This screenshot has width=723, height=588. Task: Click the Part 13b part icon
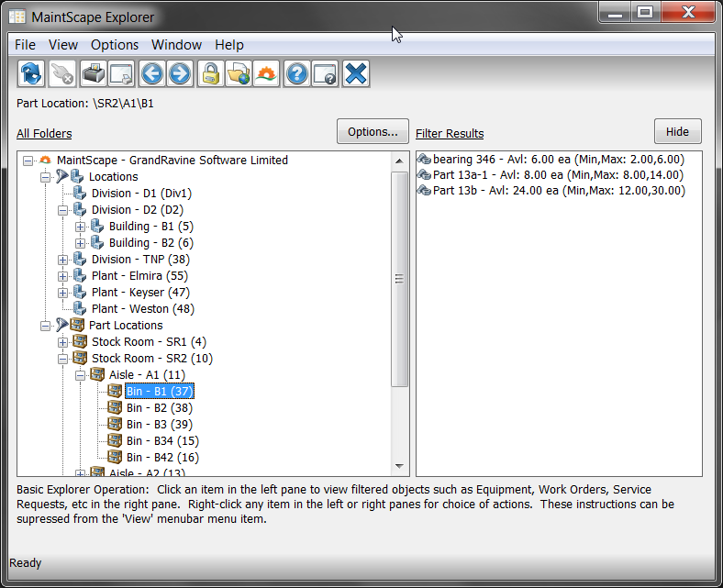tap(424, 190)
